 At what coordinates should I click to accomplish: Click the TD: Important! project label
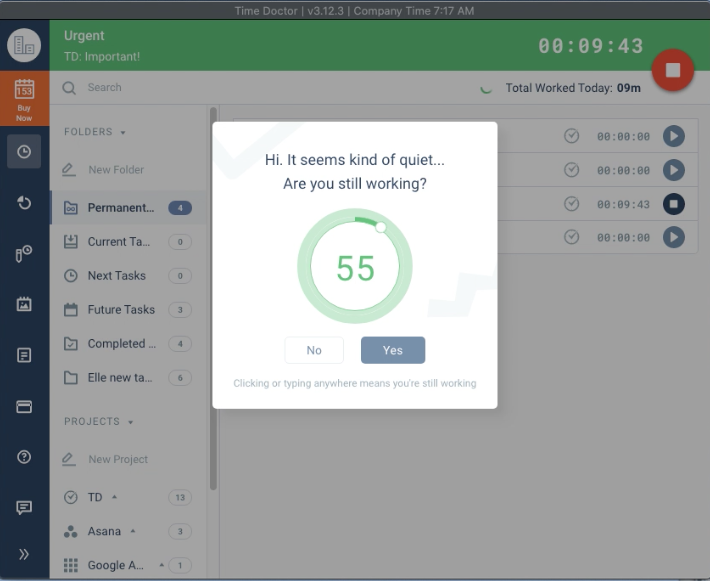102,57
